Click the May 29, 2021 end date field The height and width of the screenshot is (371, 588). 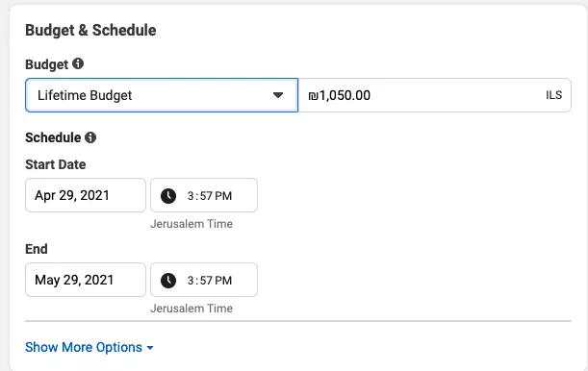(86, 280)
